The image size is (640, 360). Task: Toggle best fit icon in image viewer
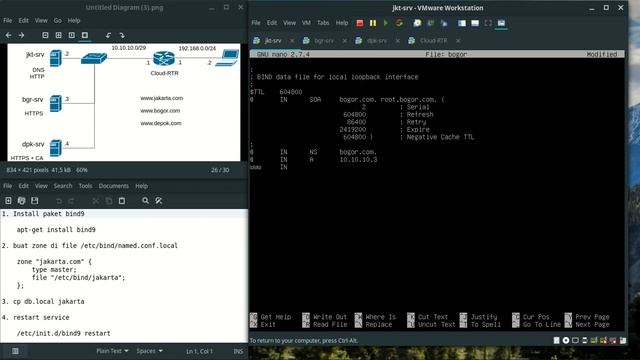[84, 36]
